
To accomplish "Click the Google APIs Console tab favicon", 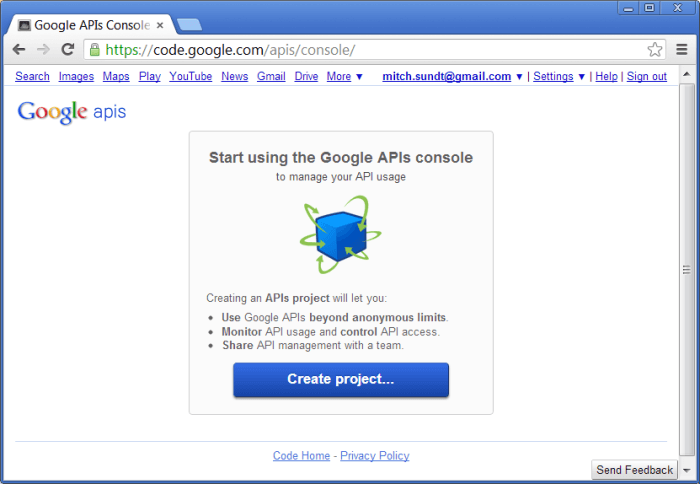I will pyautogui.click(x=24, y=25).
